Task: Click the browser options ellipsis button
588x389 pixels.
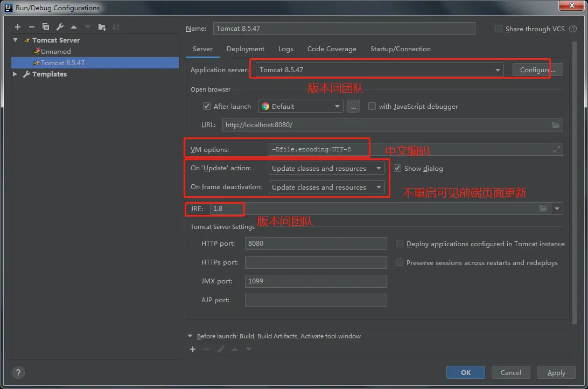Action: 353,107
